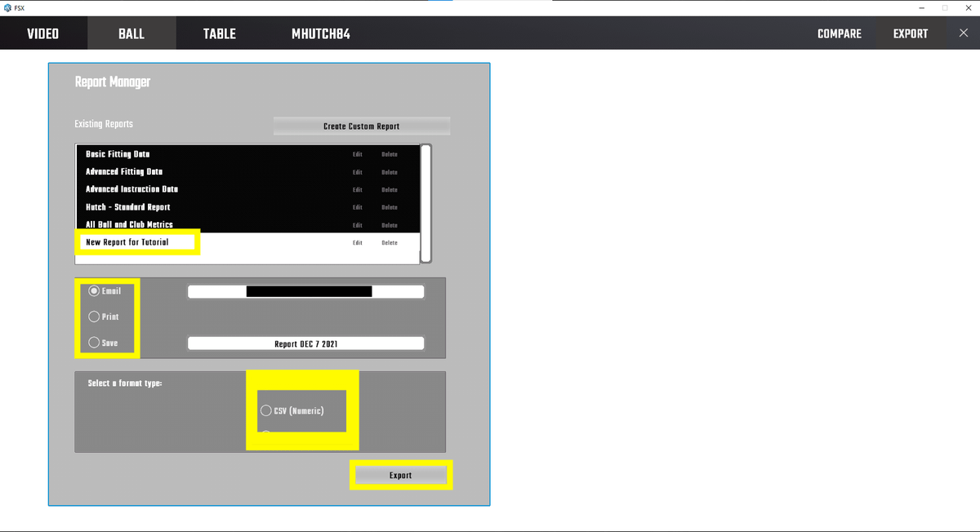Click EXPORT in the top navigation bar
Viewport: 980px width, 532px height.
910,33
